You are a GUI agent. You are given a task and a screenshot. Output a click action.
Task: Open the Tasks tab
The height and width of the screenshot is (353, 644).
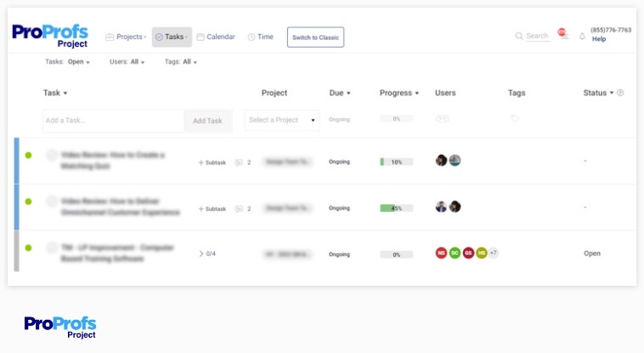pos(172,37)
